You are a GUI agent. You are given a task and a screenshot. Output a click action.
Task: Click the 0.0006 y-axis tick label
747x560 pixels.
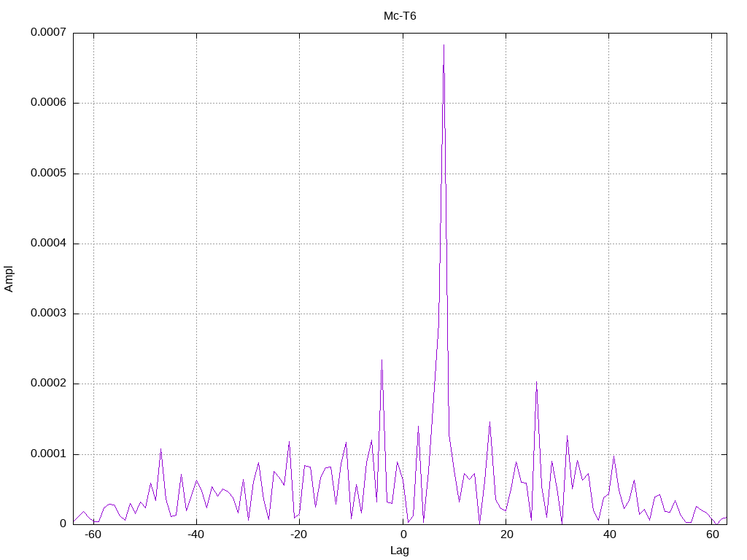48,102
